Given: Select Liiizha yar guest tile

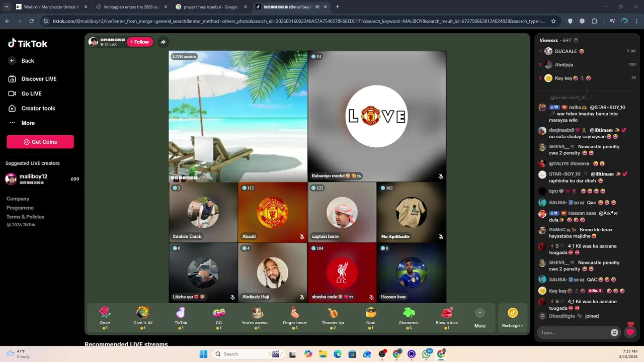Looking at the screenshot, I should point(203,273).
